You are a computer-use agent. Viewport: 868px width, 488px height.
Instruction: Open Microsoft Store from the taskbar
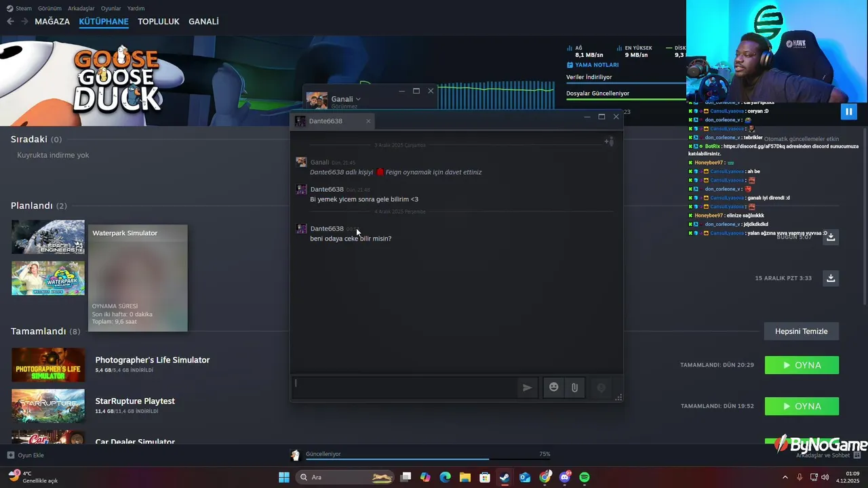485,477
